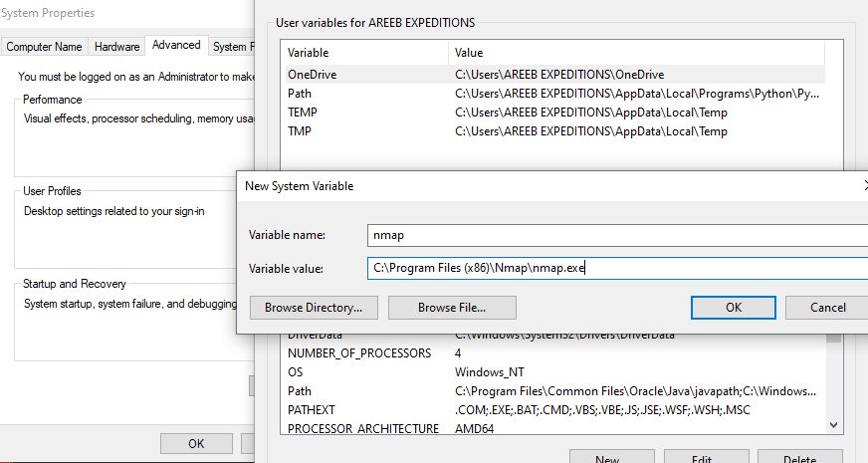Click the Browse File button
868x463 pixels.
coord(452,308)
